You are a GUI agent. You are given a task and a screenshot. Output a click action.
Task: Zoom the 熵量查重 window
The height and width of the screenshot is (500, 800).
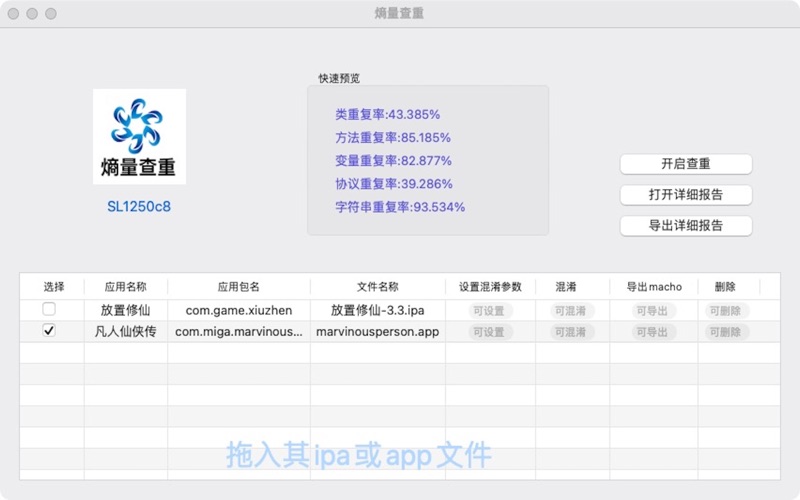click(x=51, y=14)
